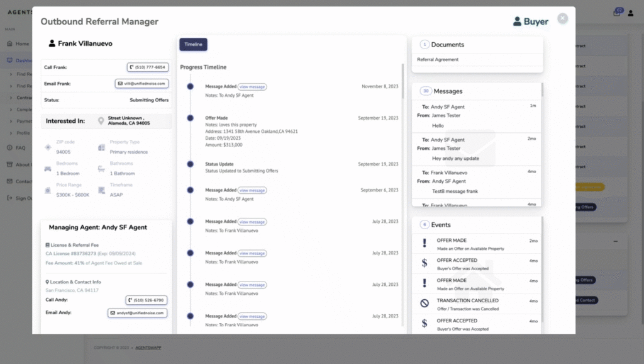
Task: Open the Timeline tab
Action: point(193,45)
